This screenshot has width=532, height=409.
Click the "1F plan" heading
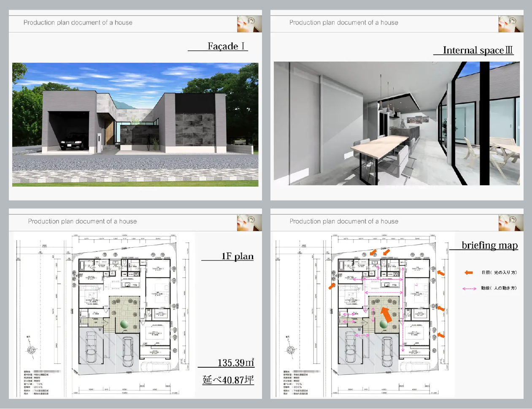237,256
